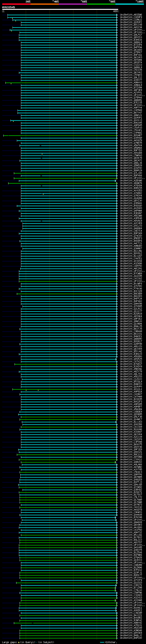This screenshot has height=644, width=146.
Task: Click the UniRef100_Q6B6L8 entry
Action: (x=131, y=42)
